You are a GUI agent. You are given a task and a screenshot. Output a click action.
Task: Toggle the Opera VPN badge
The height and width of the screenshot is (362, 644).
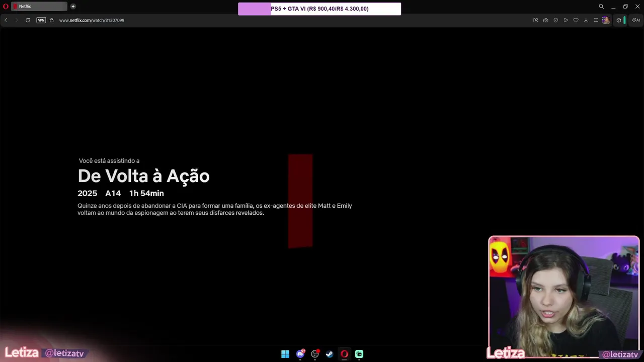click(x=41, y=20)
